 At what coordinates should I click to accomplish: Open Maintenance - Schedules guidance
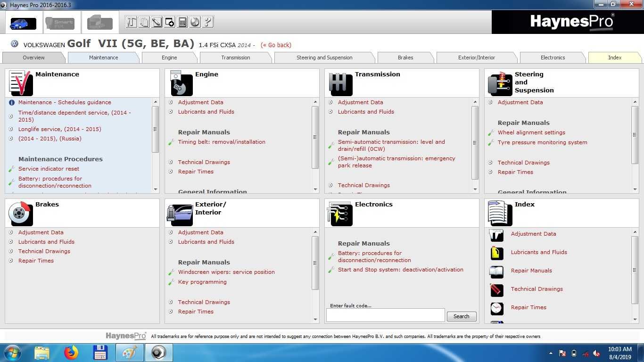(x=65, y=102)
